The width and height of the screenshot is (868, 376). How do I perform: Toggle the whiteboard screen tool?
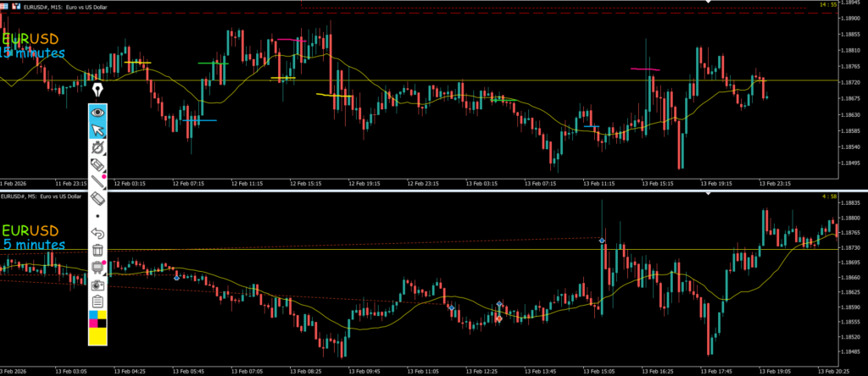(98, 268)
